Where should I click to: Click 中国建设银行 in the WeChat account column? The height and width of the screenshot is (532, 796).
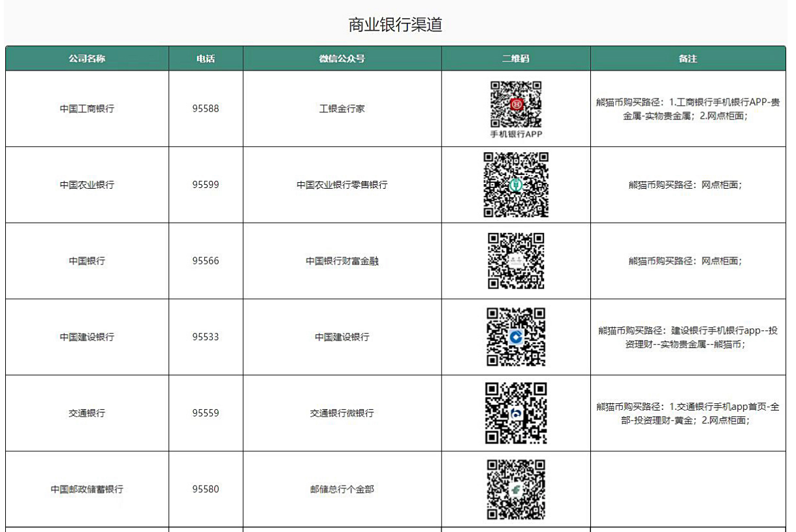click(x=342, y=337)
